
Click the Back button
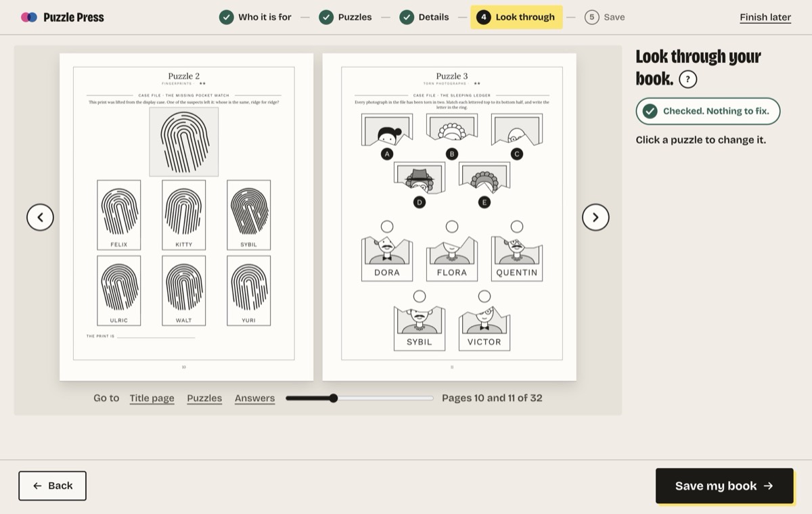tap(52, 486)
